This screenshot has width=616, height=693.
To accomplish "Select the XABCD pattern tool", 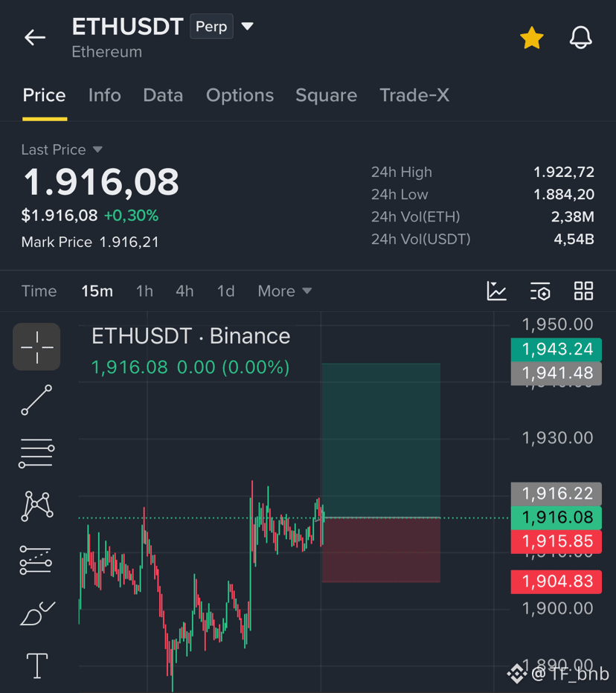I will pyautogui.click(x=36, y=506).
